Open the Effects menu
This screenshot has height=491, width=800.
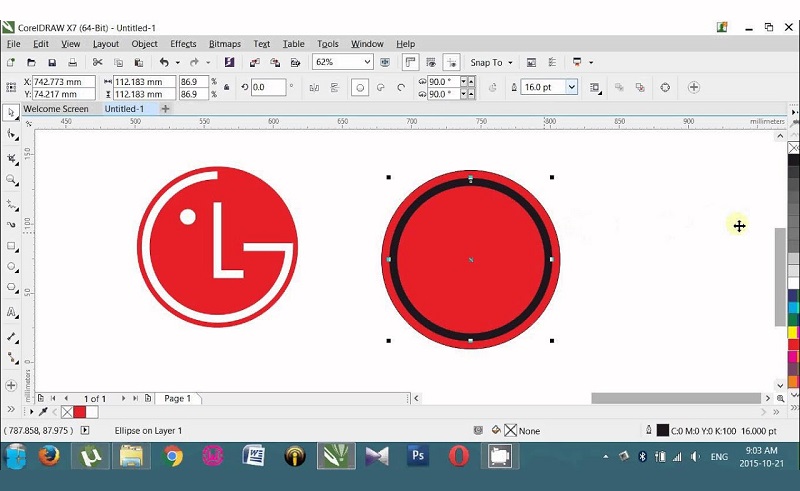[183, 44]
